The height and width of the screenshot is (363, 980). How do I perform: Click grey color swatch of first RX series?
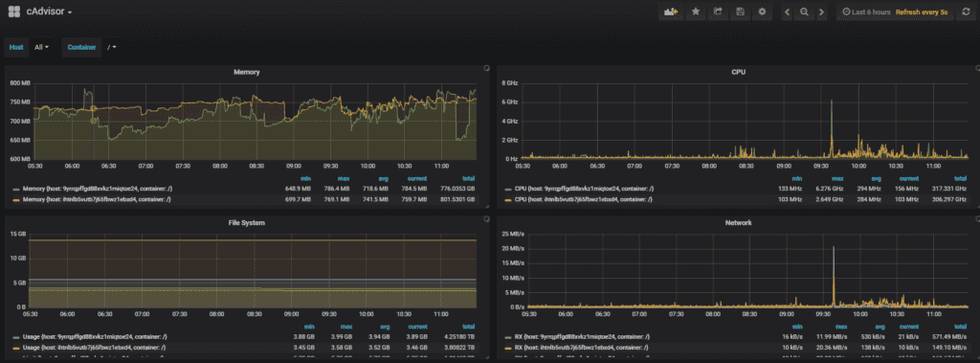(508, 337)
